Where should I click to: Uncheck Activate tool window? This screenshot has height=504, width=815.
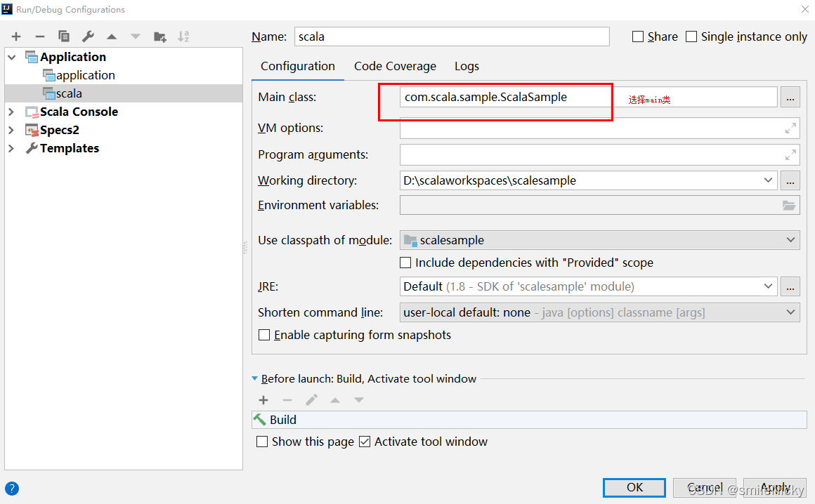pyautogui.click(x=365, y=442)
